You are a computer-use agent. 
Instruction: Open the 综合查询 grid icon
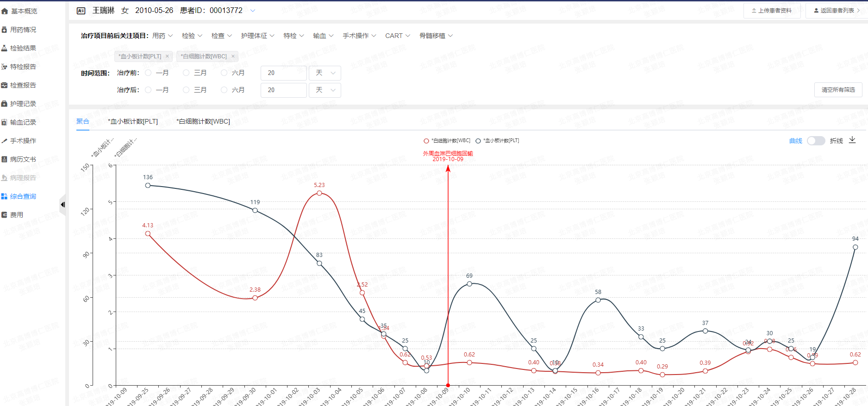(5, 196)
